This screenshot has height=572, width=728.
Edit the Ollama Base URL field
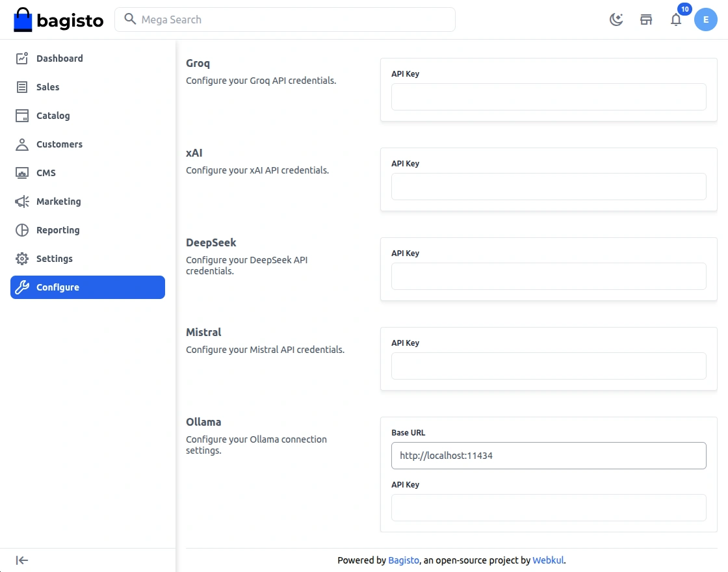pyautogui.click(x=548, y=456)
